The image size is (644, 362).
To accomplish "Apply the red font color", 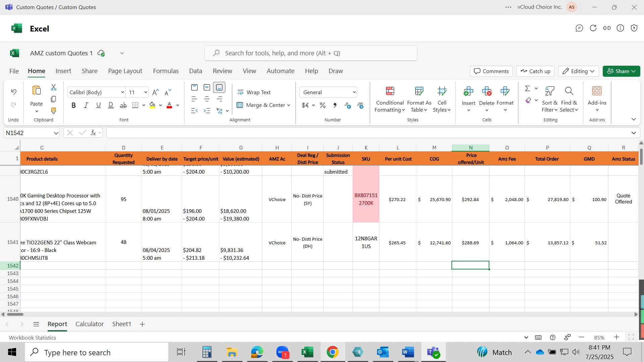I will click(169, 105).
